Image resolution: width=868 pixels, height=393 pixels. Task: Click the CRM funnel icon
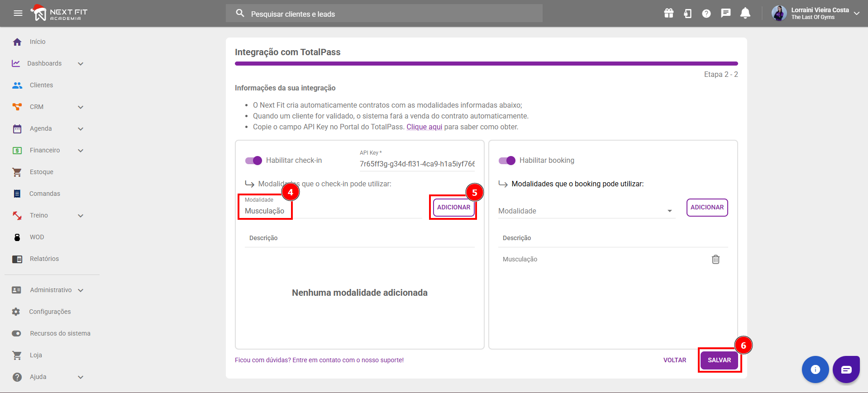pos(17,107)
